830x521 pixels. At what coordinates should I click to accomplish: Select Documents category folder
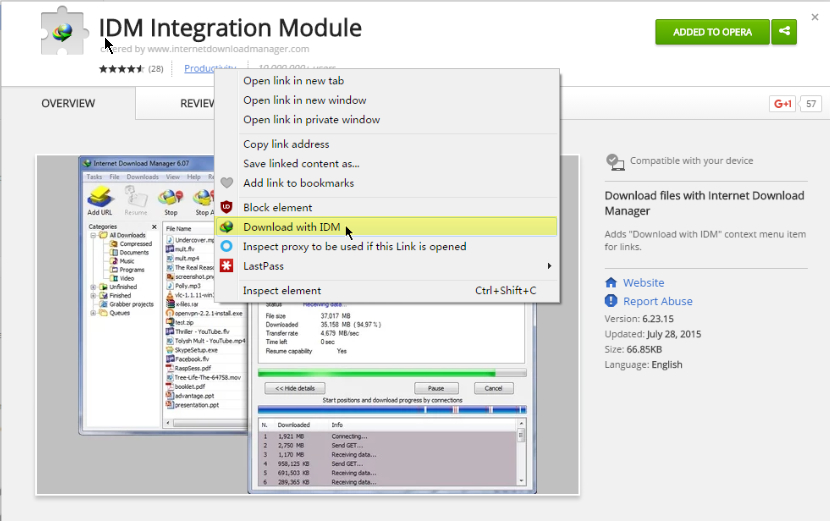(x=130, y=253)
